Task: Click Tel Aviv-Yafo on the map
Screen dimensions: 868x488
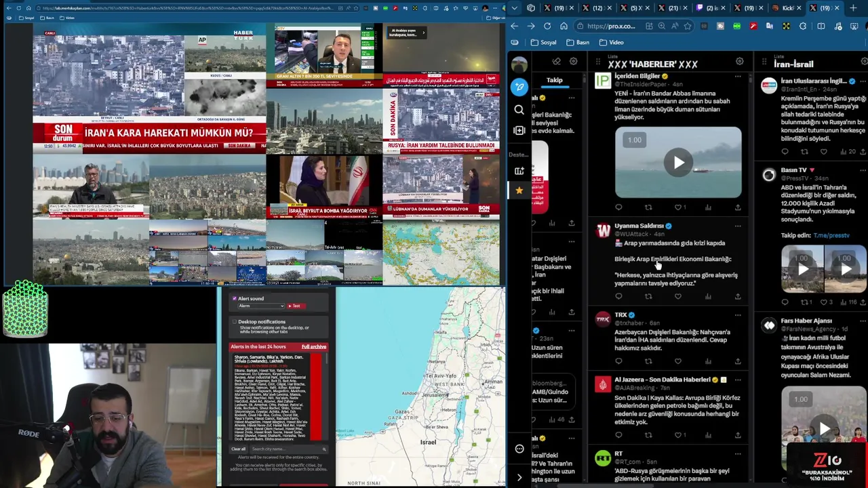Action: click(441, 375)
